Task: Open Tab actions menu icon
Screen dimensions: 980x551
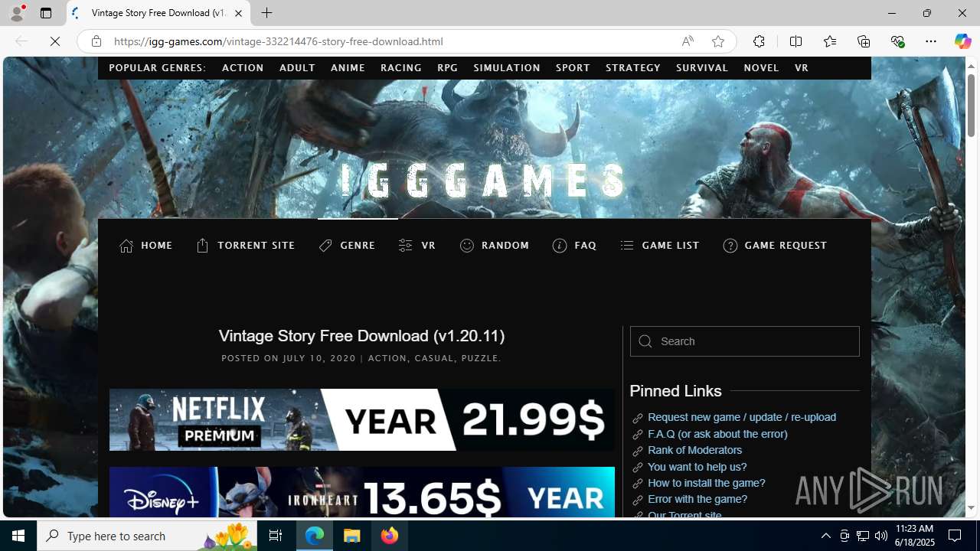Action: pyautogui.click(x=46, y=13)
